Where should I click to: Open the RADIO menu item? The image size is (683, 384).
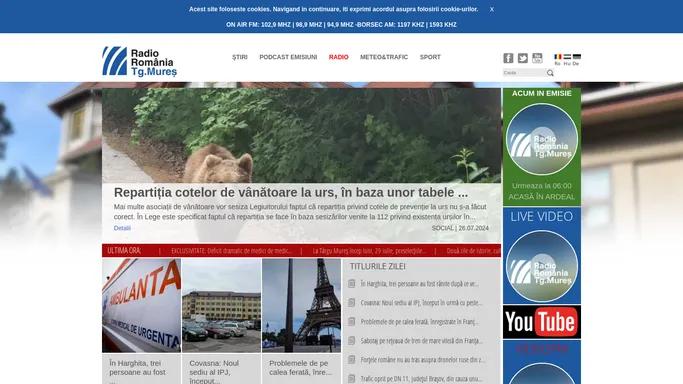click(338, 57)
